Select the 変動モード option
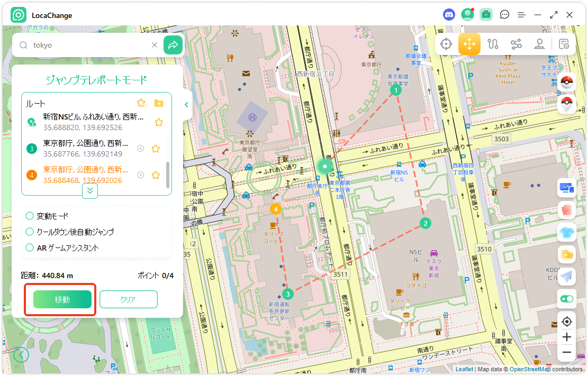 pos(47,216)
